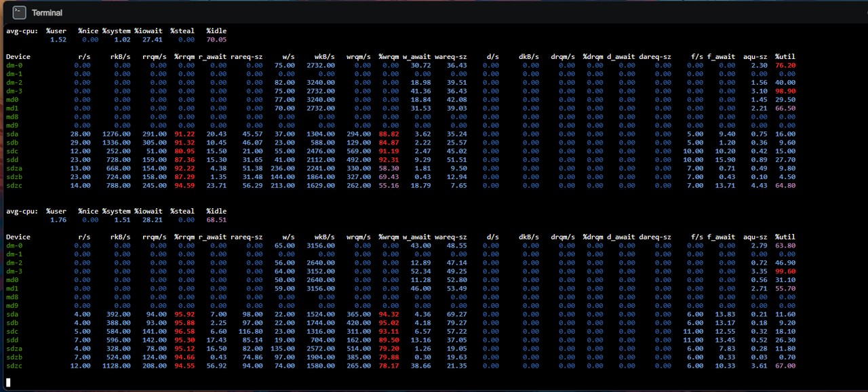This screenshot has width=868, height=392.
Task: Click the wrqm/s value 514.00
Action: point(359,349)
